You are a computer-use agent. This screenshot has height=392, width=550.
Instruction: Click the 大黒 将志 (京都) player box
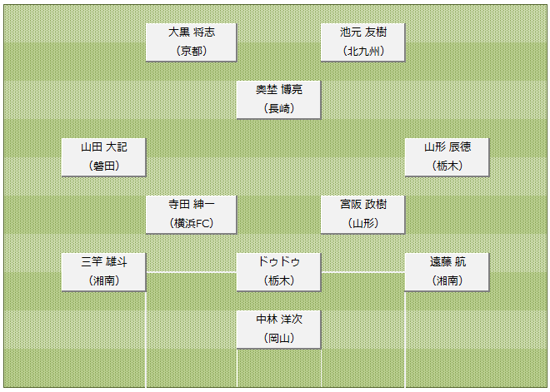coord(191,42)
